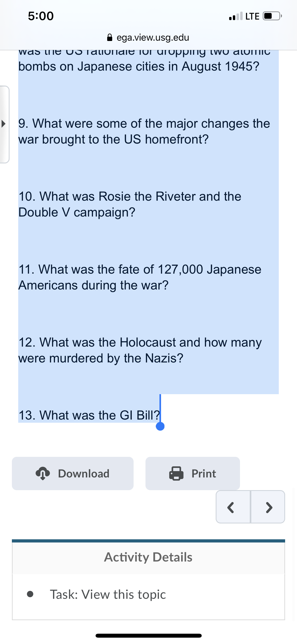
Task: Expand the side panel arrow on left edge
Action: coord(3,123)
